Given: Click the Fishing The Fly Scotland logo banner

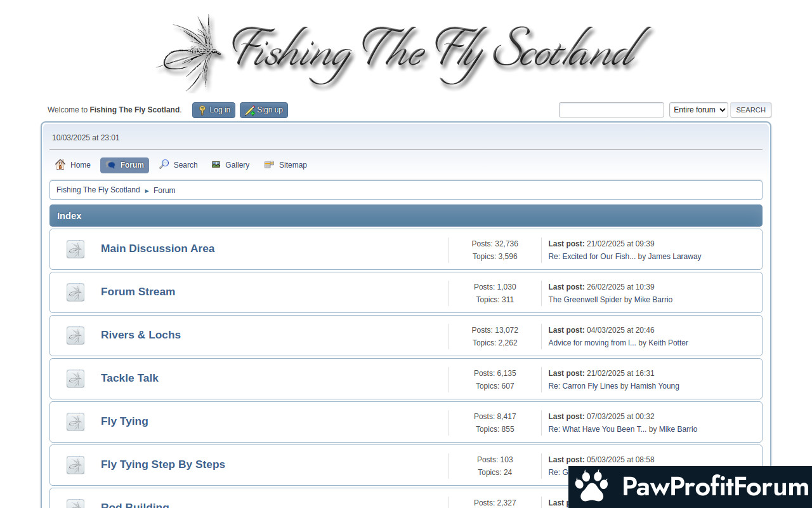Looking at the screenshot, I should click(406, 53).
